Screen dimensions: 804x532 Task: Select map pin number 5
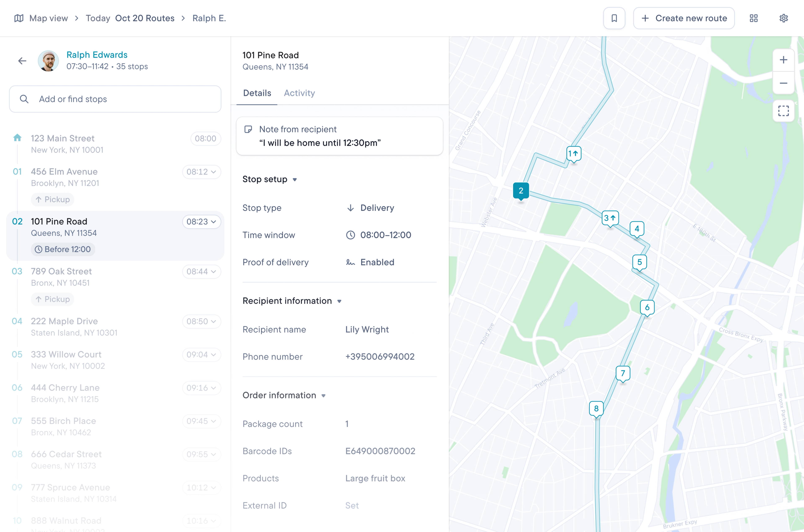(x=640, y=263)
